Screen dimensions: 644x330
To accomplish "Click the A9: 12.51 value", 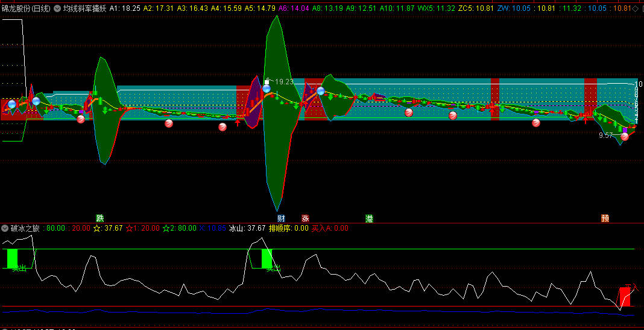I will point(361,8).
